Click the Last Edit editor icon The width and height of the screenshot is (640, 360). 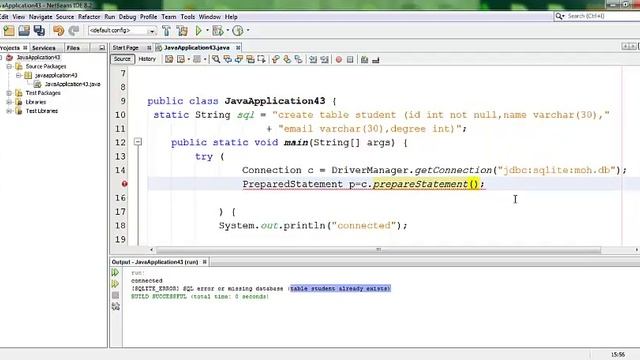pos(169,60)
